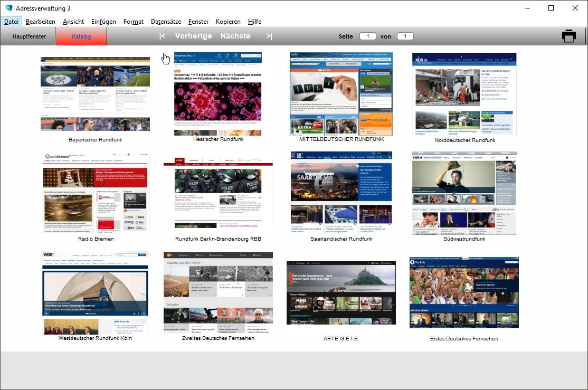Jump to last page with >| button
The image size is (588, 390).
269,36
